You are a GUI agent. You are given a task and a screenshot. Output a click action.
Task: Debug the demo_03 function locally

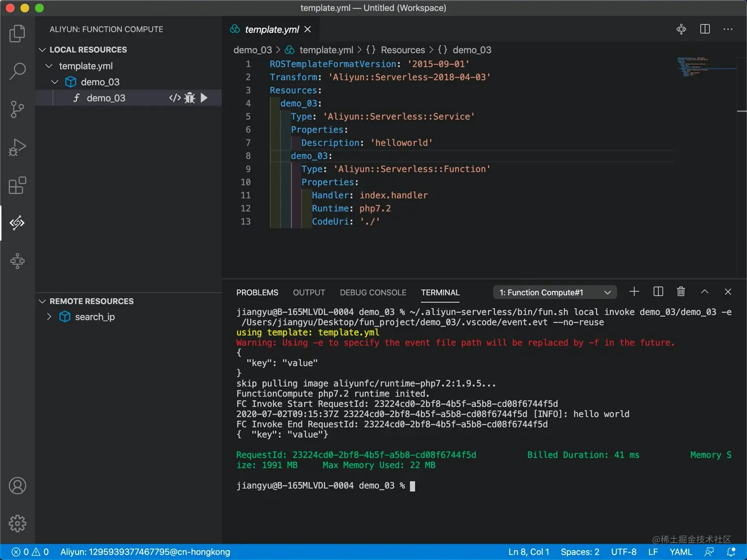190,98
